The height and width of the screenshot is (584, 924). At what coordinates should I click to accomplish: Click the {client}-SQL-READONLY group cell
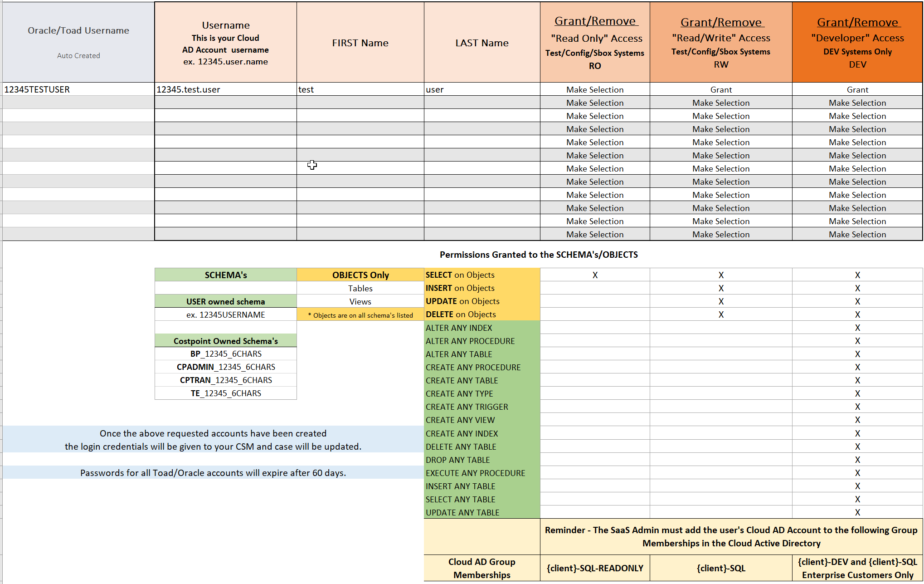coord(594,568)
